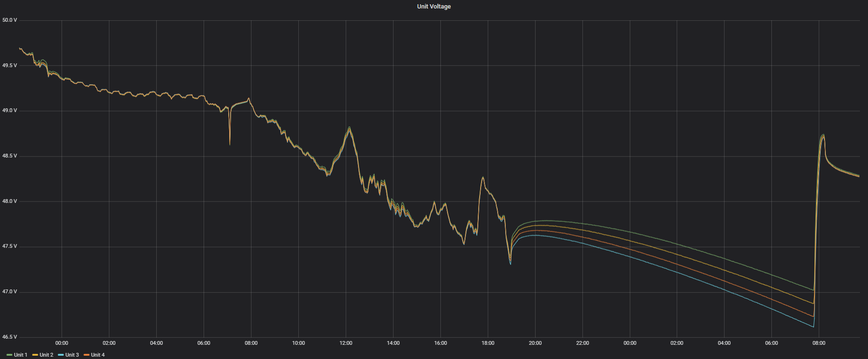Isolate Unit 4 series via legend label

coord(98,355)
